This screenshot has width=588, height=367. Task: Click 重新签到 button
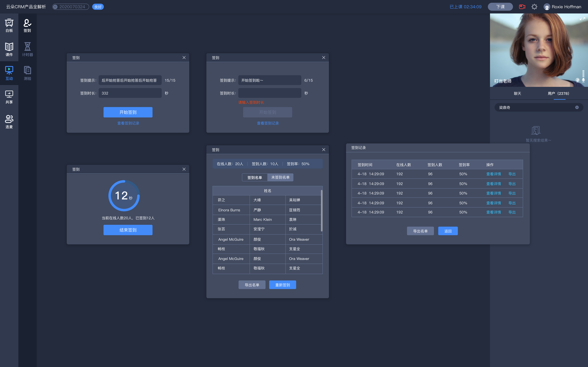pos(282,285)
